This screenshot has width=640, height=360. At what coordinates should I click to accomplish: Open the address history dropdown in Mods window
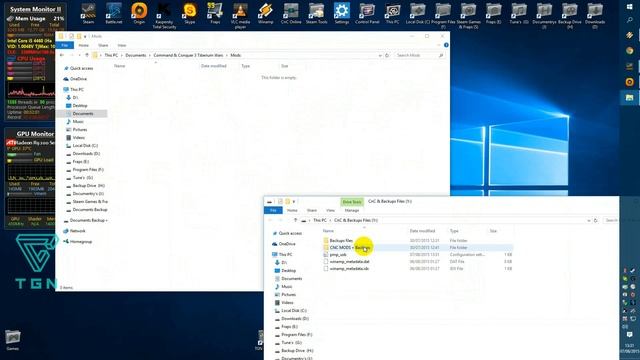(380, 55)
